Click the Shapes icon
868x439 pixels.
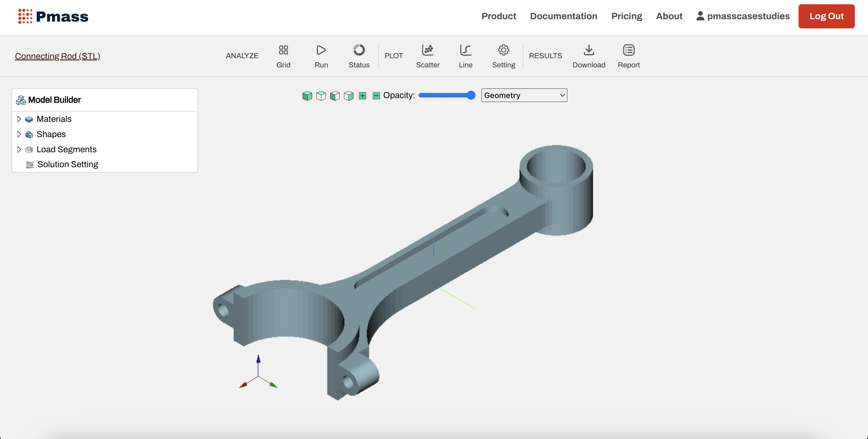[29, 134]
